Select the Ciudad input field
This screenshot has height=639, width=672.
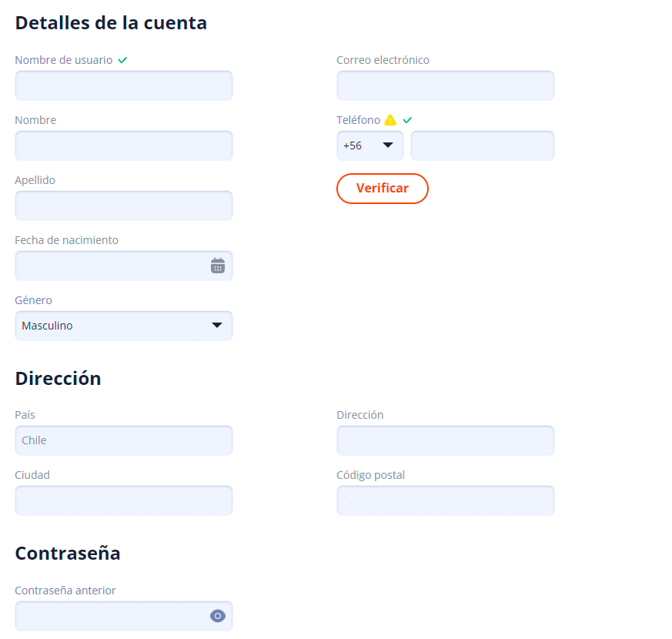pos(123,500)
